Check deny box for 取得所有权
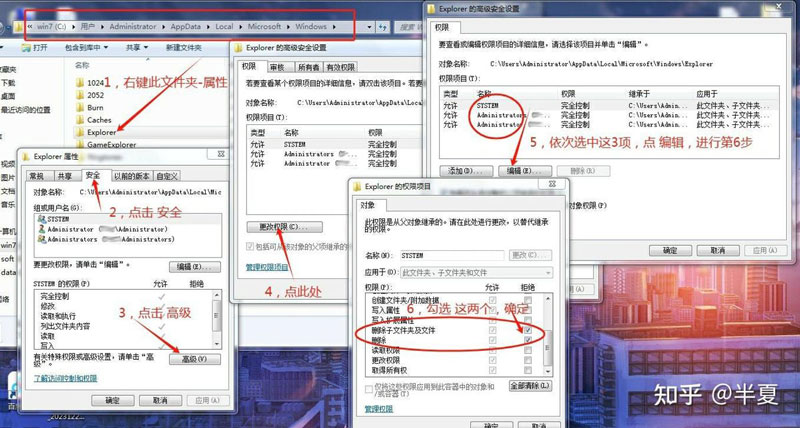 coord(528,370)
